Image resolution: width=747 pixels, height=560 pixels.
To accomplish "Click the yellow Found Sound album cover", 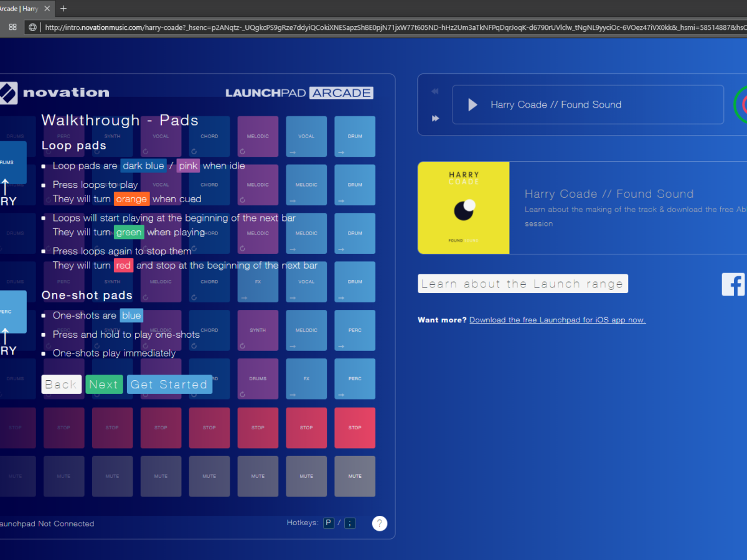I will [x=464, y=208].
